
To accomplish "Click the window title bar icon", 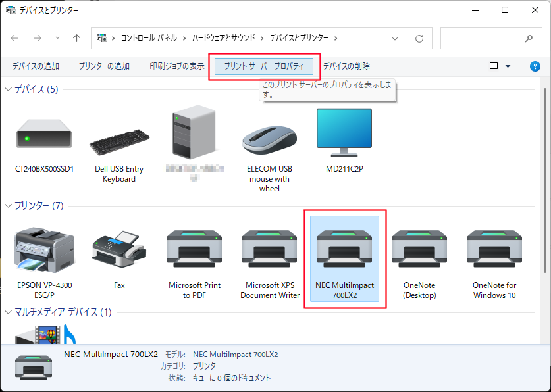I will coord(11,10).
